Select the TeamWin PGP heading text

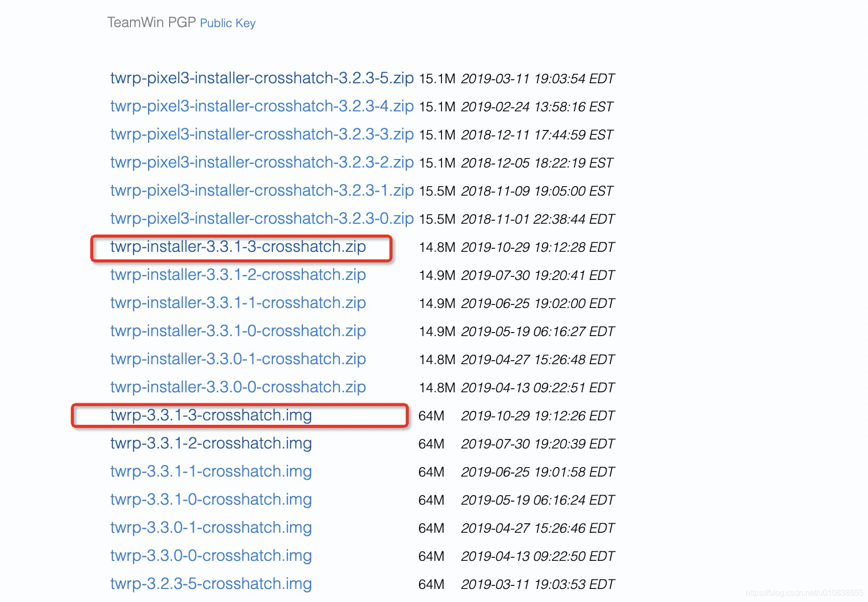tap(151, 23)
